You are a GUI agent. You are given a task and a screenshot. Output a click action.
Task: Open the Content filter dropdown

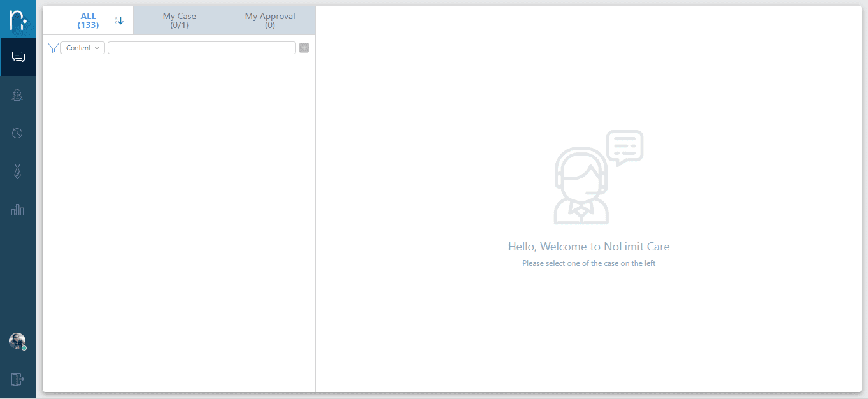[83, 48]
